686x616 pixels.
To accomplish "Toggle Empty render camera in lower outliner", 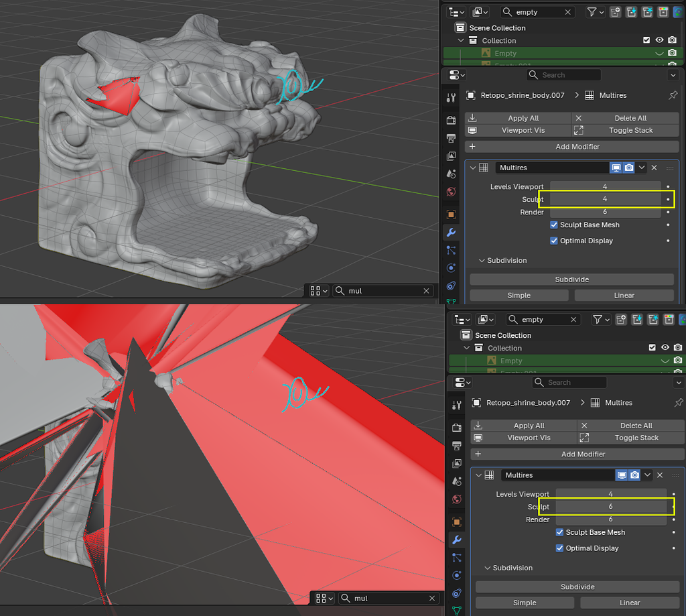I will pyautogui.click(x=678, y=361).
